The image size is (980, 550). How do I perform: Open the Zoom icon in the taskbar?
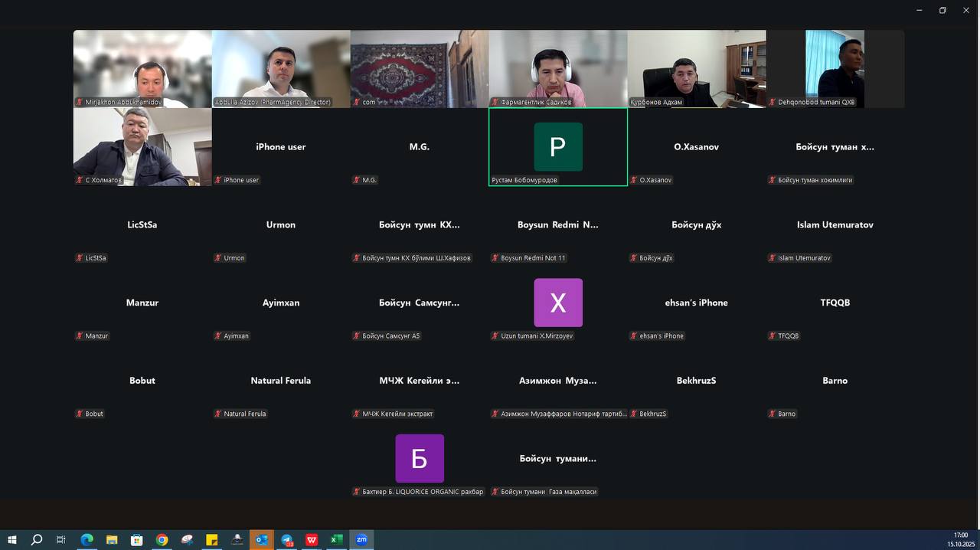(361, 539)
